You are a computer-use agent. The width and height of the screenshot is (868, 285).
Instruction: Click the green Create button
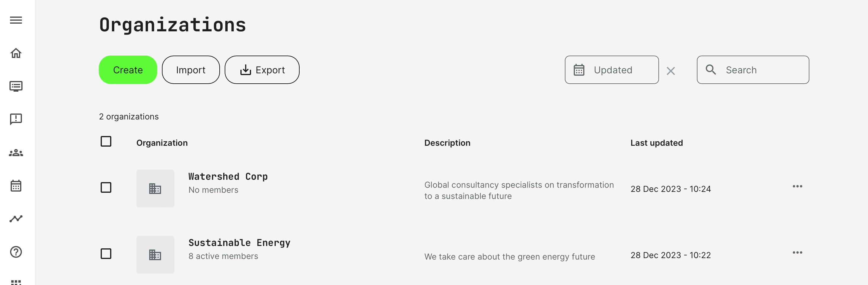128,70
